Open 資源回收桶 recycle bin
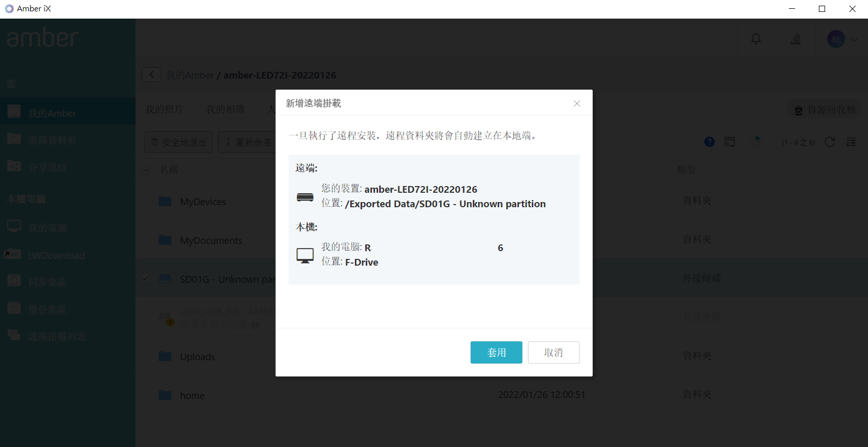This screenshot has width=868, height=447. (x=825, y=110)
